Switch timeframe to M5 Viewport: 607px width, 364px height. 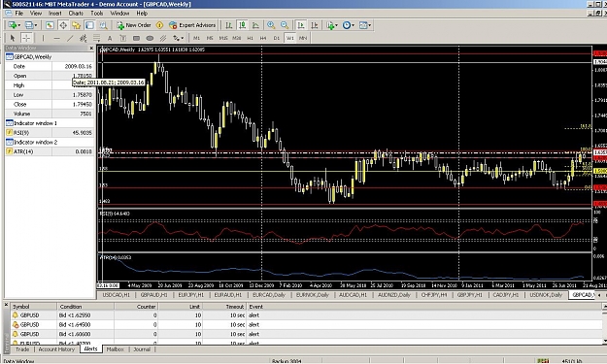[x=210, y=38]
